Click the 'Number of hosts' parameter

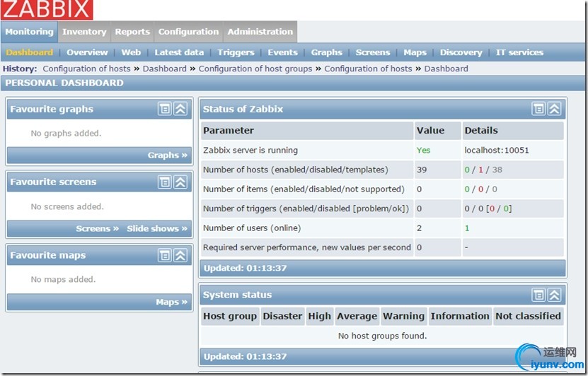[x=296, y=170]
